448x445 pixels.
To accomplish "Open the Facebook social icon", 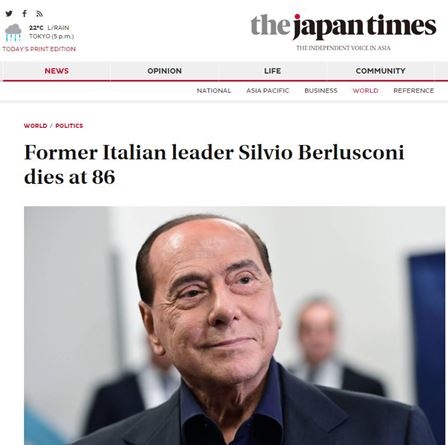I will coord(25,14).
